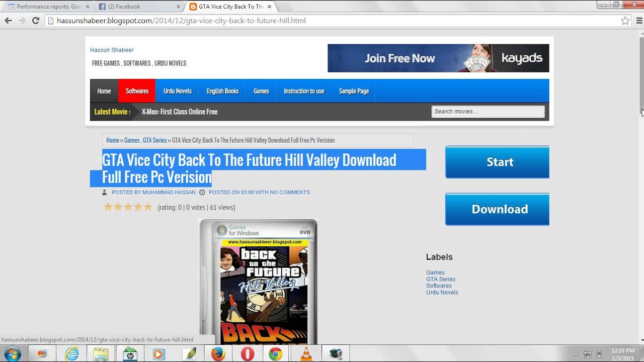Close the Facebook browser tab
Viewport: 644px width, 362px height.
point(179,7)
